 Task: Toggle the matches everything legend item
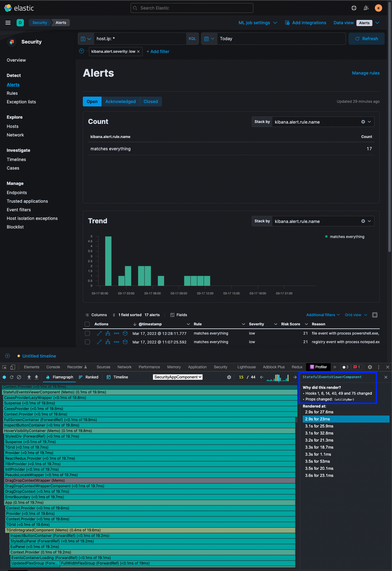[345, 237]
